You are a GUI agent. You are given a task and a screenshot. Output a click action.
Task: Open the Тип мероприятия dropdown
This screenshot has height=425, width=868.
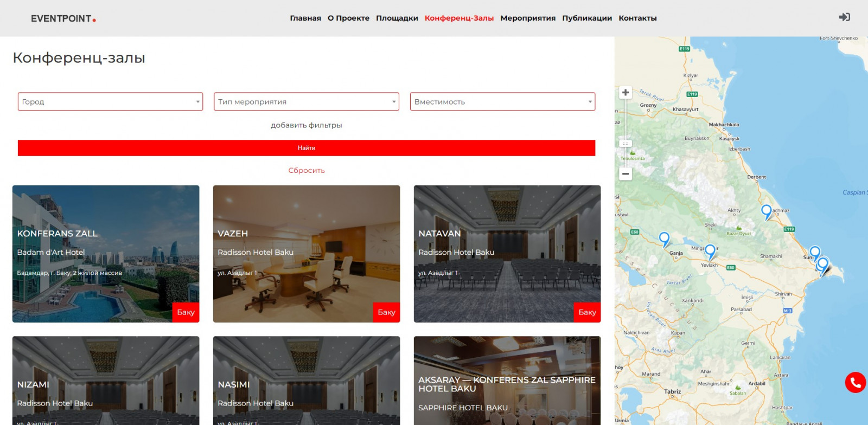tap(307, 101)
